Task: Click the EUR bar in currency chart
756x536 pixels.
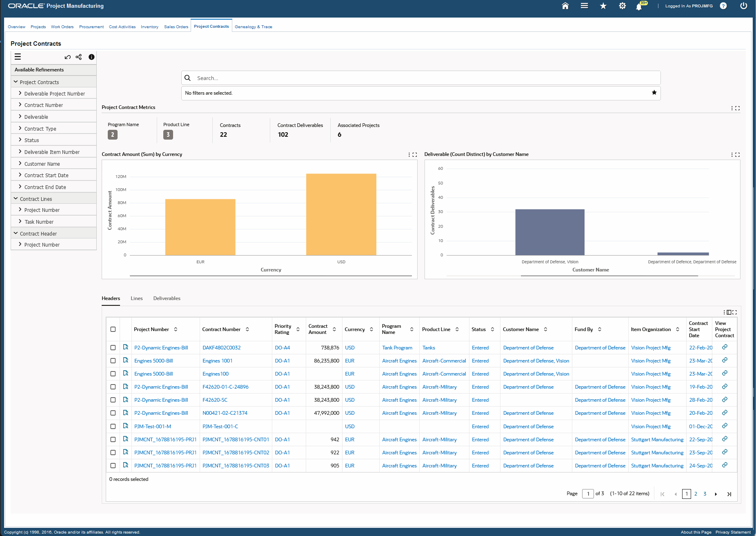Action: pos(200,227)
